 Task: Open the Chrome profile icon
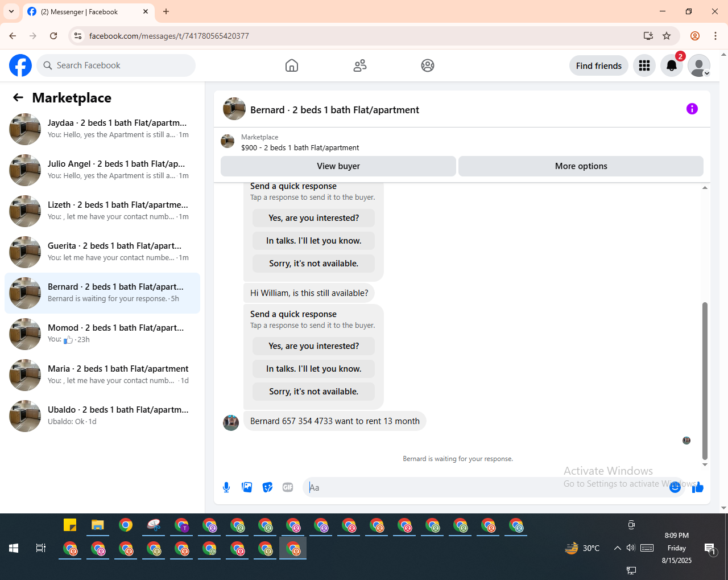pyautogui.click(x=695, y=36)
